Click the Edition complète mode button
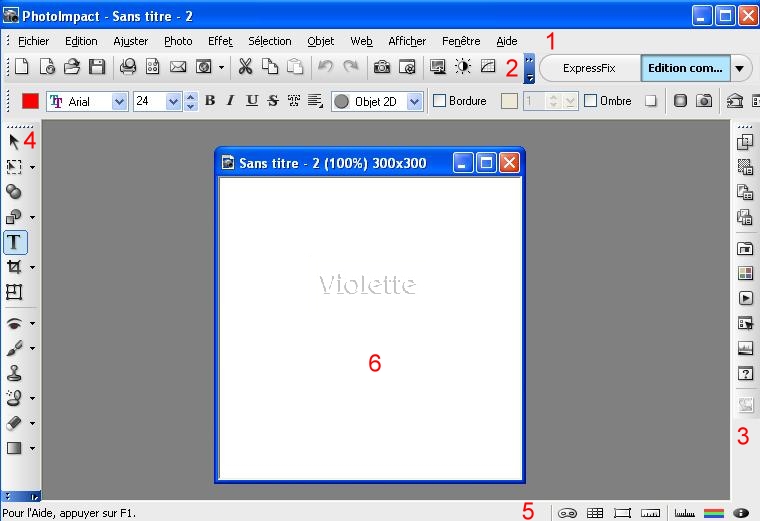This screenshot has width=760, height=521. 685,68
